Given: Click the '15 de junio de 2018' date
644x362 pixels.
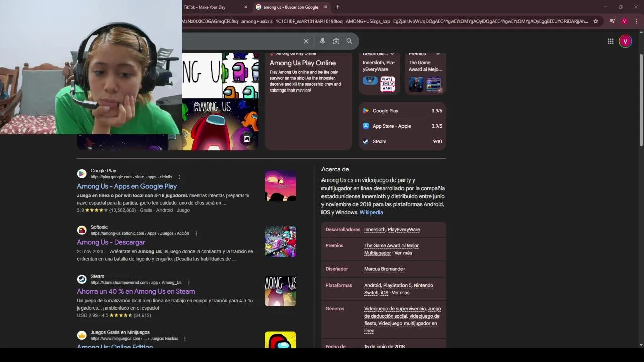Looking at the screenshot, I should pyautogui.click(x=384, y=346).
